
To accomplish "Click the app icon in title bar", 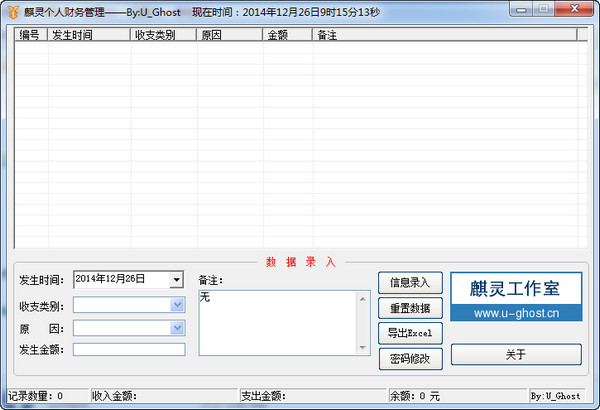I will click(13, 12).
